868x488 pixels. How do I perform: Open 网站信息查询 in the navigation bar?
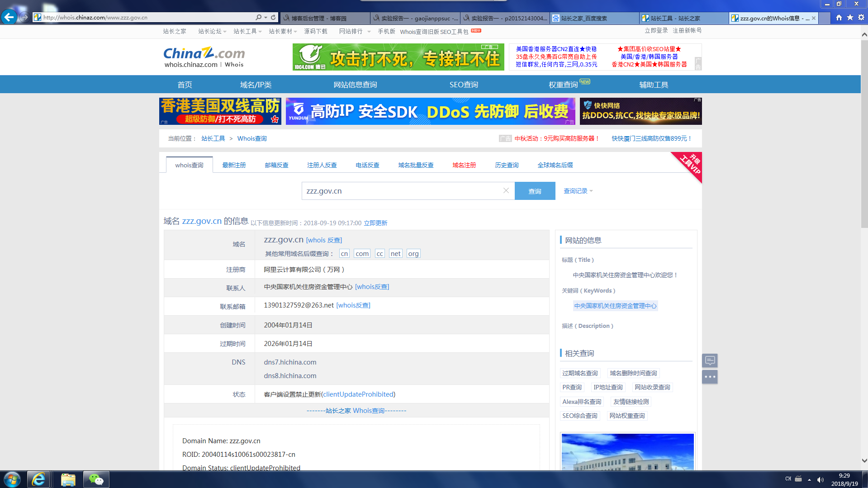click(355, 85)
